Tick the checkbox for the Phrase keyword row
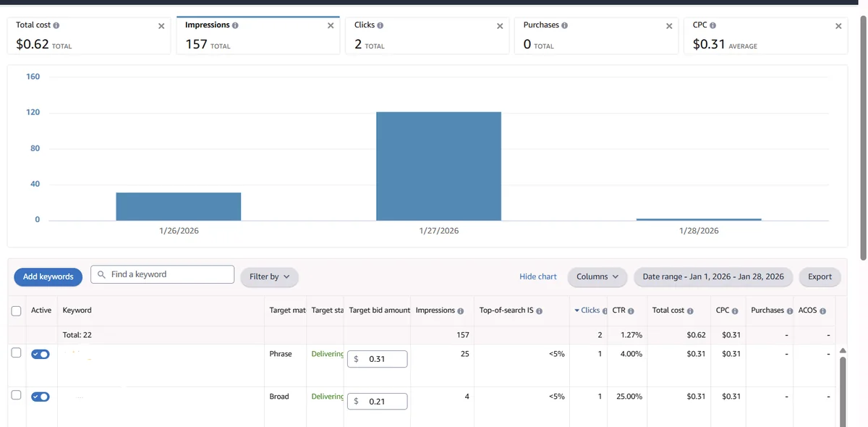 (17, 353)
